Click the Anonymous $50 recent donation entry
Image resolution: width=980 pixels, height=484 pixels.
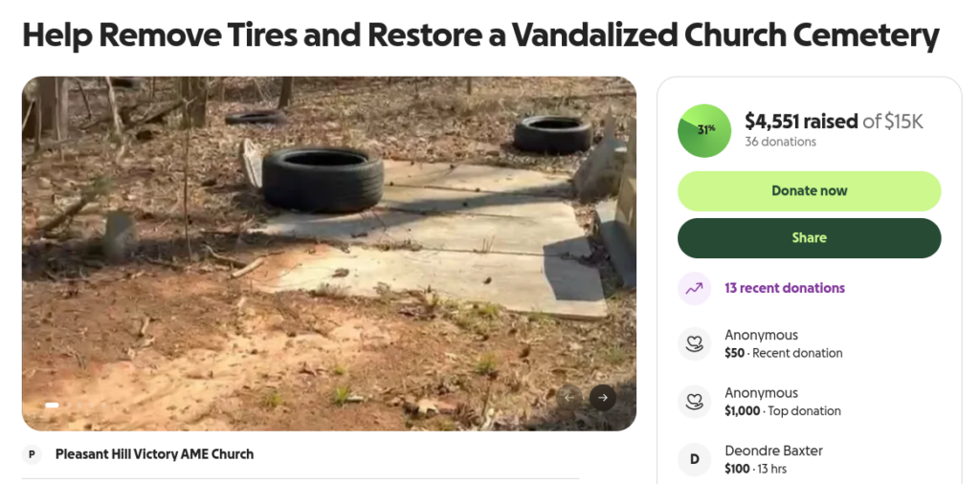(x=810, y=344)
